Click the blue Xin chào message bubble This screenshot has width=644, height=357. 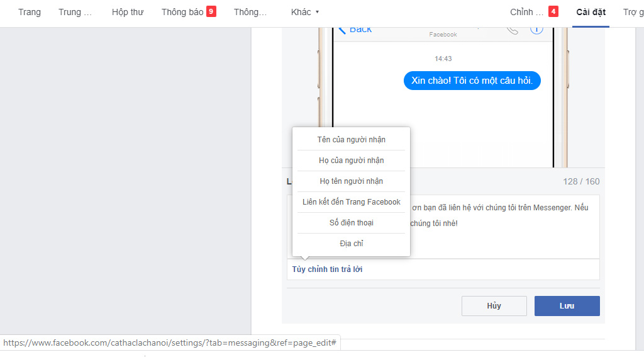[x=472, y=81]
